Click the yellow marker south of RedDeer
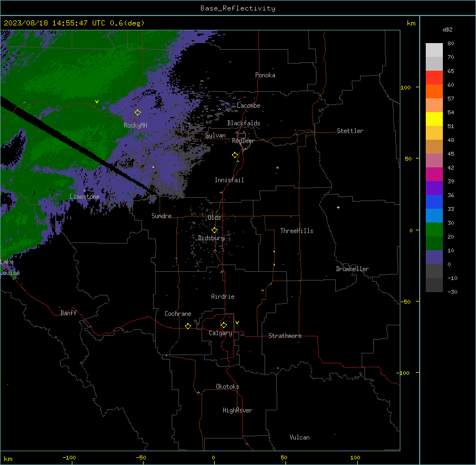476x465 pixels. (x=235, y=155)
